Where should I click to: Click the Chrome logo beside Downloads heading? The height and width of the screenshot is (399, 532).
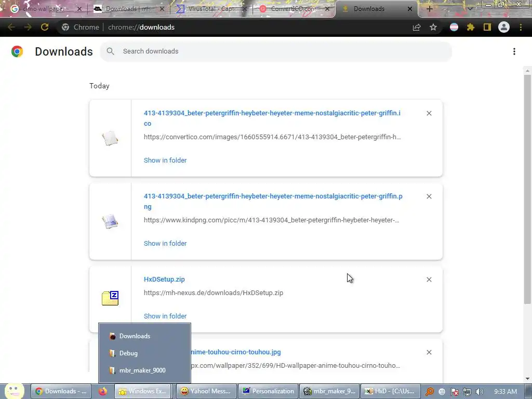(17, 51)
